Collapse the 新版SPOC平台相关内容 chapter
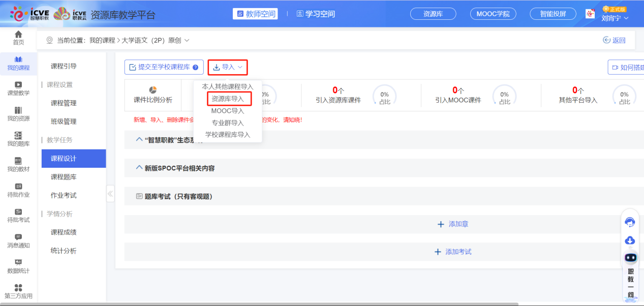This screenshot has width=644, height=306. (140, 168)
